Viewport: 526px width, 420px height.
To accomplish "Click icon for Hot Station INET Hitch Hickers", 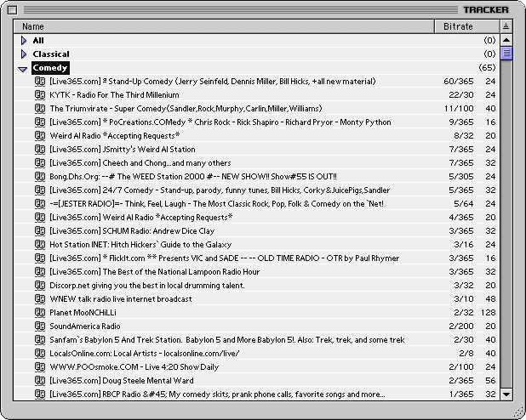I will (40, 245).
